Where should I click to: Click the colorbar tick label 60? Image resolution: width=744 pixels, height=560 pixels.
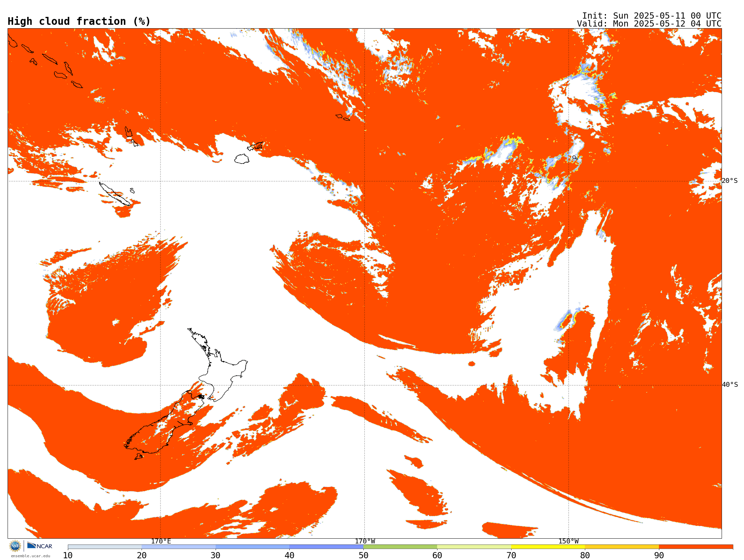pos(437,556)
